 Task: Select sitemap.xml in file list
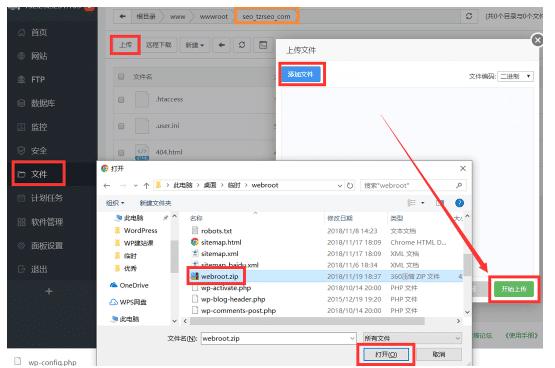[x=219, y=254]
